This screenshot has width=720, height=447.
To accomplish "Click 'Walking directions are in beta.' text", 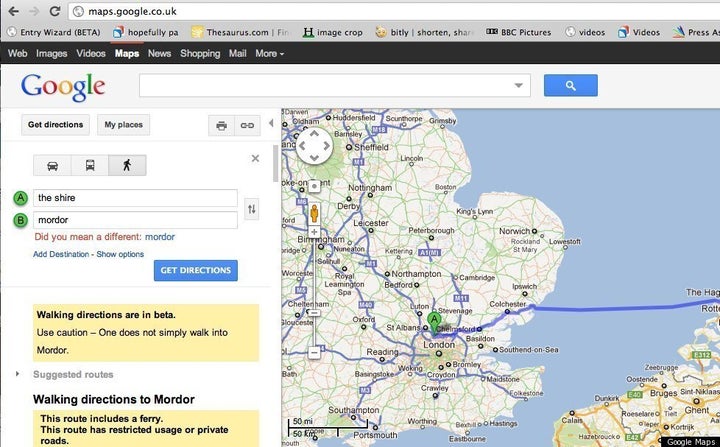I will coord(106,315).
